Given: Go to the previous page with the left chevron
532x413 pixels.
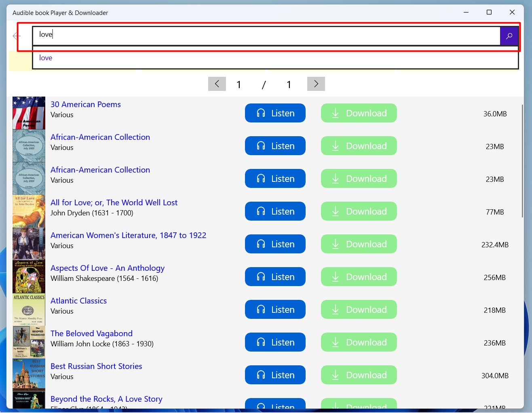Looking at the screenshot, I should [217, 84].
